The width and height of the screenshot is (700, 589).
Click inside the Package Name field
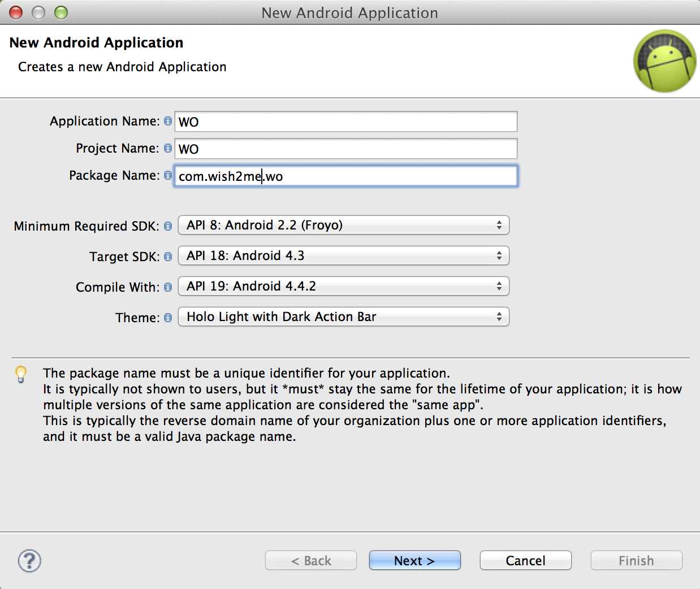point(346,176)
